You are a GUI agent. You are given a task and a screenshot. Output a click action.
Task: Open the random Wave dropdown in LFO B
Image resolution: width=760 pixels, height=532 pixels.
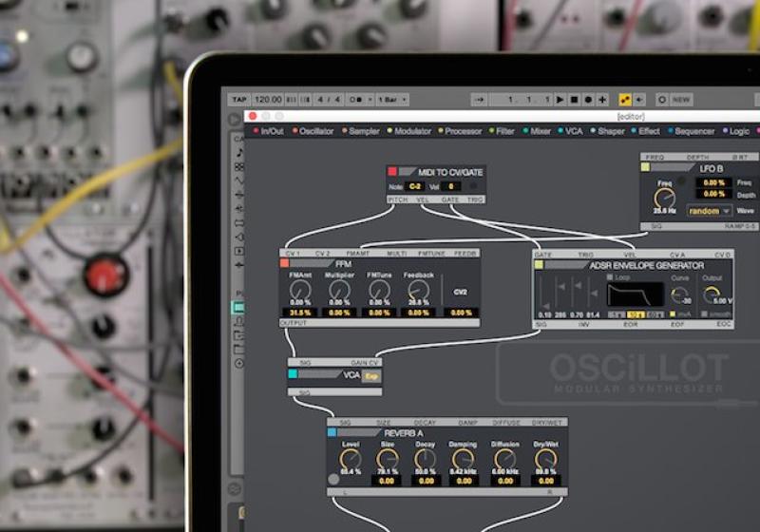(709, 211)
